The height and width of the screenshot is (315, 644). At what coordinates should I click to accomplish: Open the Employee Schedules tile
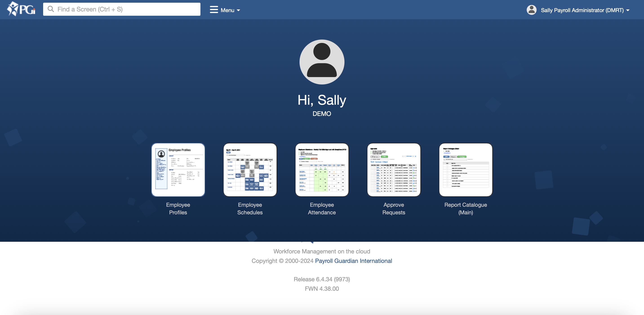pos(250,170)
